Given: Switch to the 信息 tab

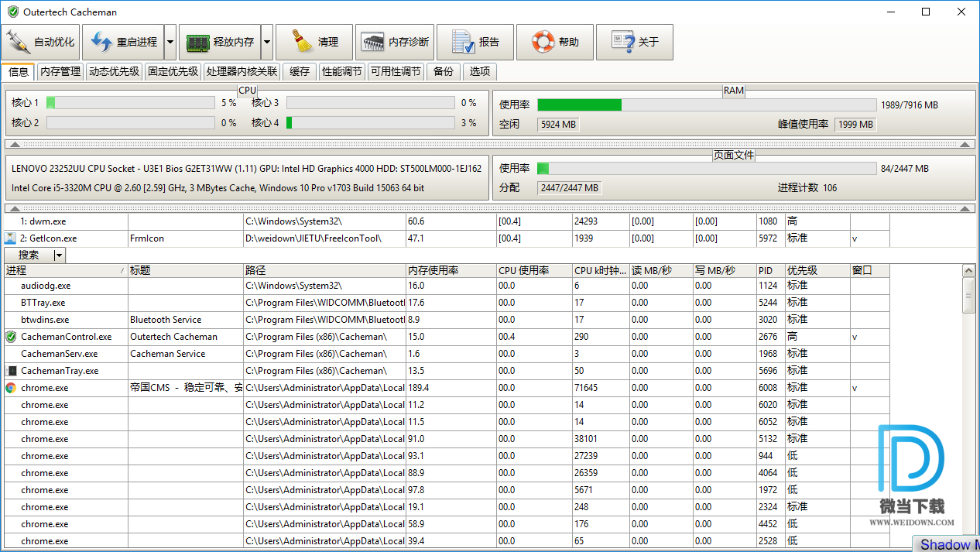Looking at the screenshot, I should 18,71.
